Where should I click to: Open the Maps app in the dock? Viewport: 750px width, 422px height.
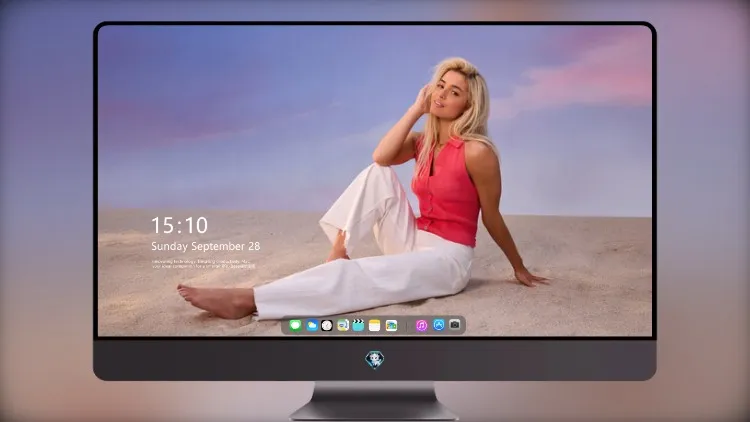tap(342, 325)
